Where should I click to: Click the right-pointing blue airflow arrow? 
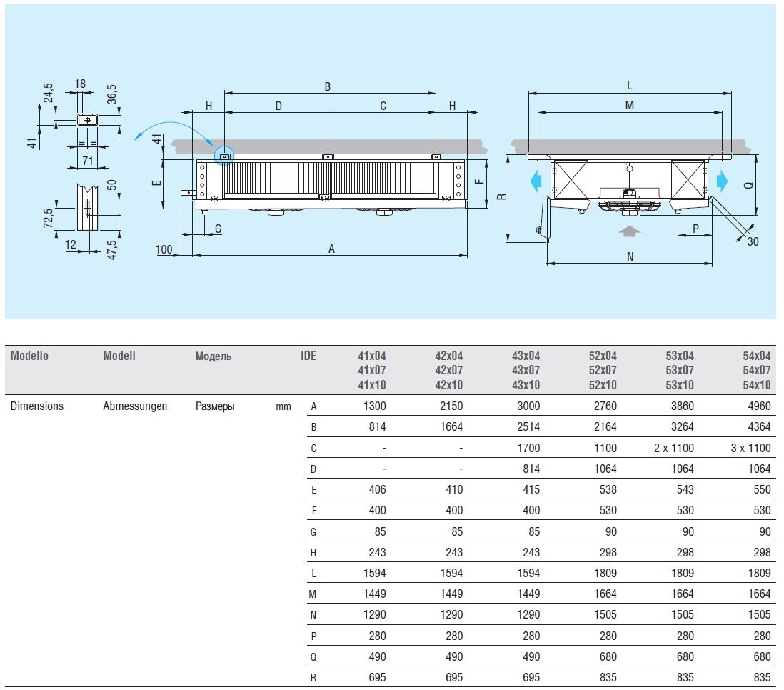click(x=722, y=181)
